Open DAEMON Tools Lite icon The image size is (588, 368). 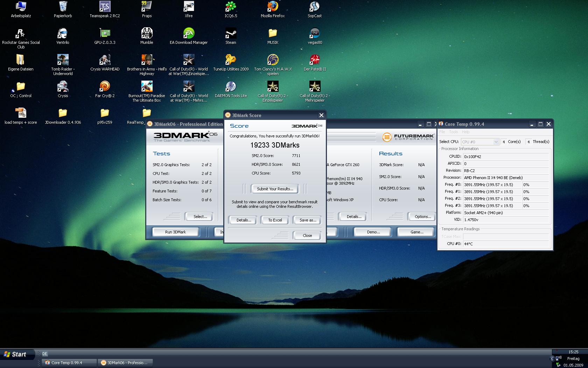click(231, 89)
